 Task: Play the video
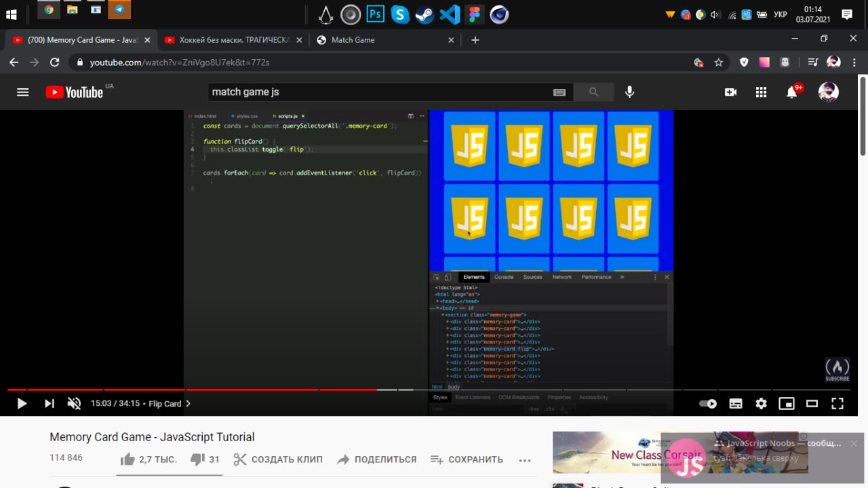(22, 403)
